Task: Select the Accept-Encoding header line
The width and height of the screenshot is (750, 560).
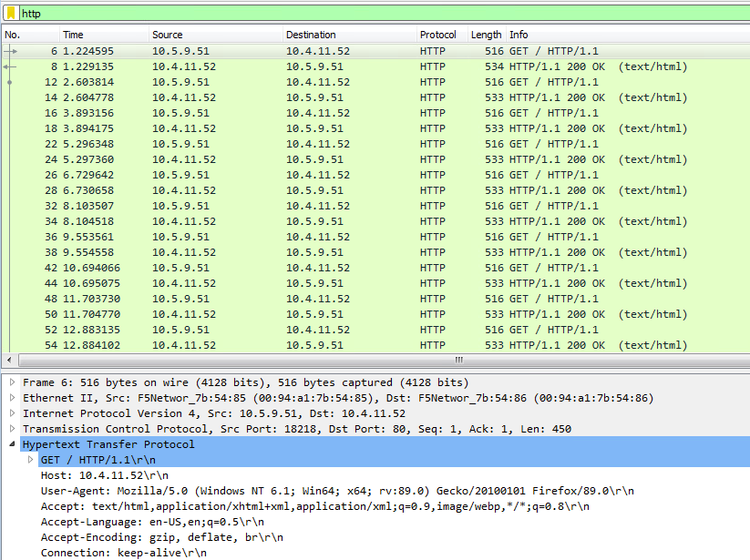Action: (161, 537)
